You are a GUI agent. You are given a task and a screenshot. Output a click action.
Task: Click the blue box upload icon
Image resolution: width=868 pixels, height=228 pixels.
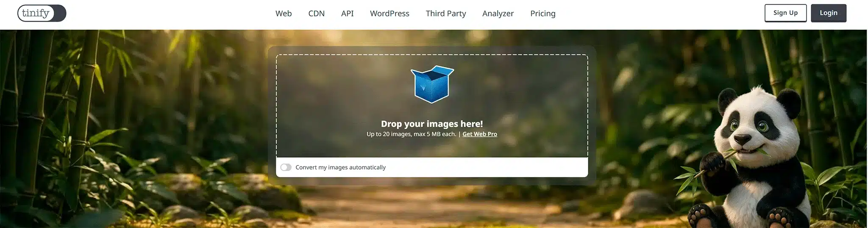[x=432, y=84]
